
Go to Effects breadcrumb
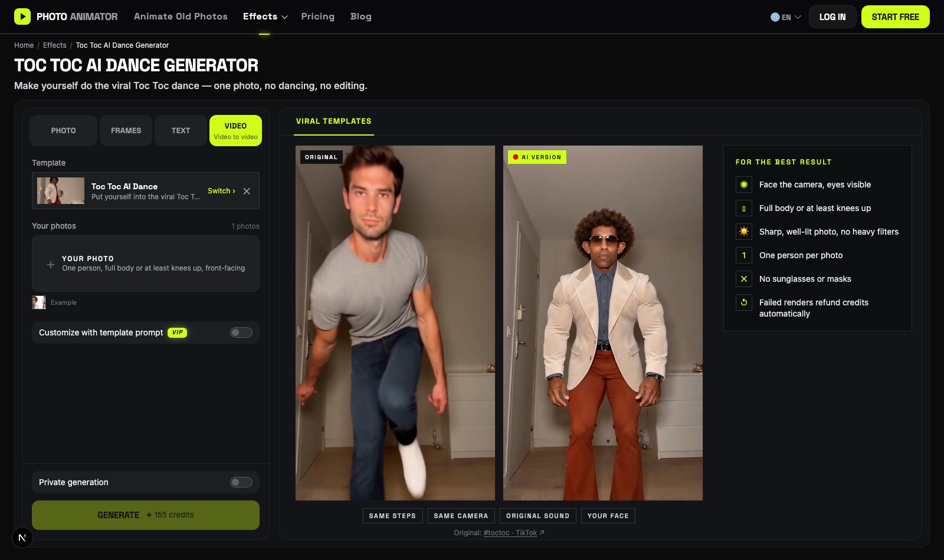coord(55,45)
